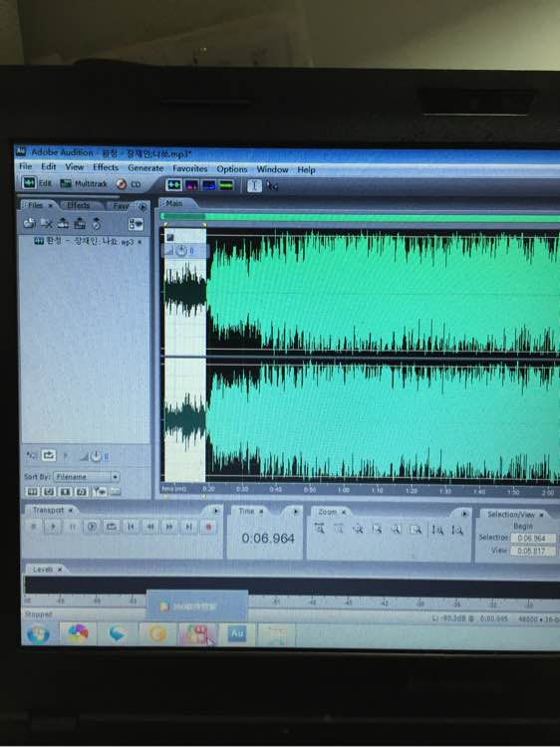Click Fast Forward in Transport panel
The image size is (560, 747).
click(x=169, y=527)
